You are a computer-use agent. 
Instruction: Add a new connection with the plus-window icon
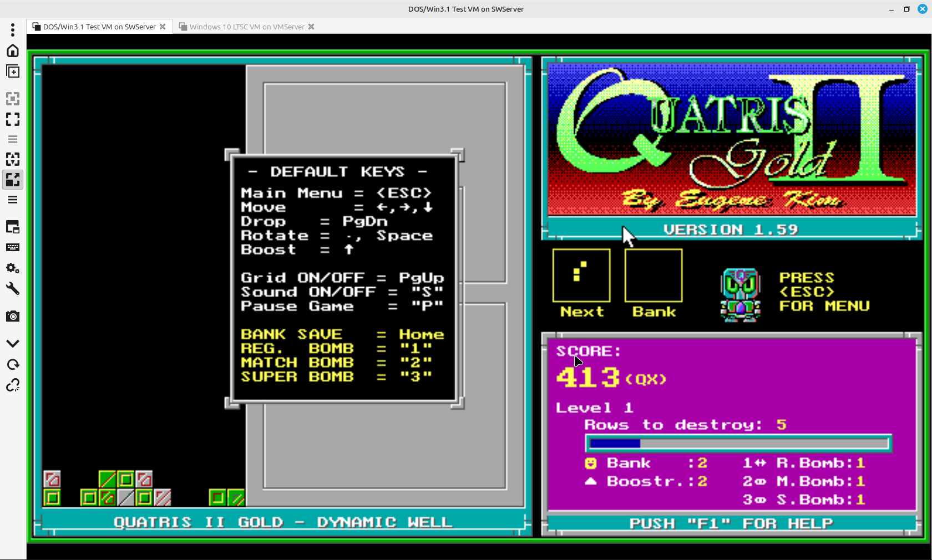[x=13, y=71]
